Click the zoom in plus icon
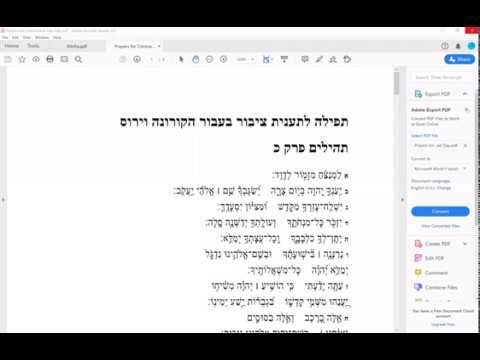480x360 pixels. (224, 60)
